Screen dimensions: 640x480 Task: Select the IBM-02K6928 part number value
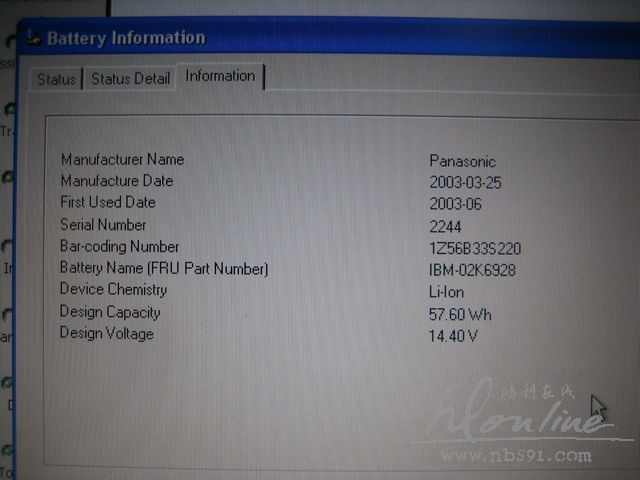click(x=472, y=271)
